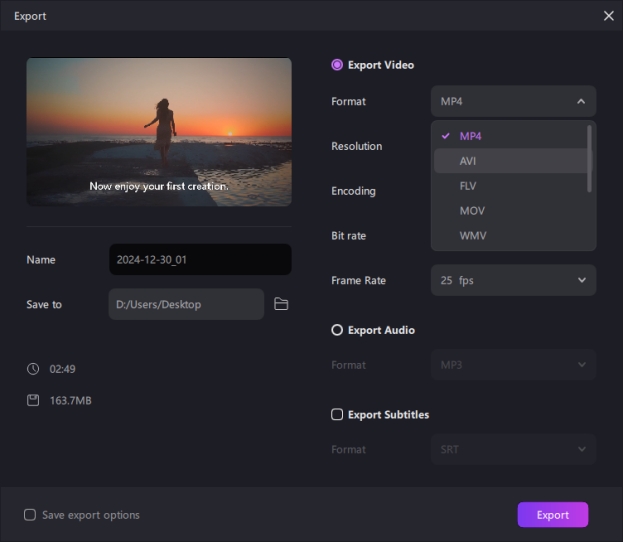Click the sunset video preview thumbnail
This screenshot has height=543, width=624.
pyautogui.click(x=159, y=132)
